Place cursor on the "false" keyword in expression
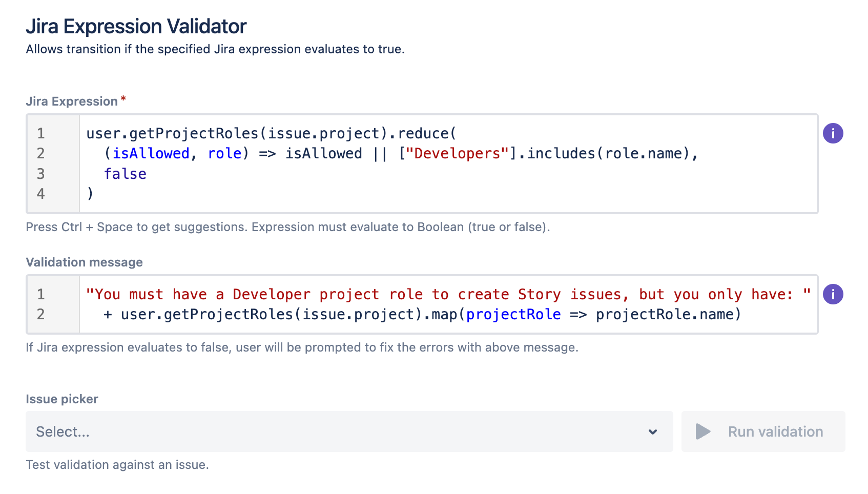868x494 pixels. [125, 174]
